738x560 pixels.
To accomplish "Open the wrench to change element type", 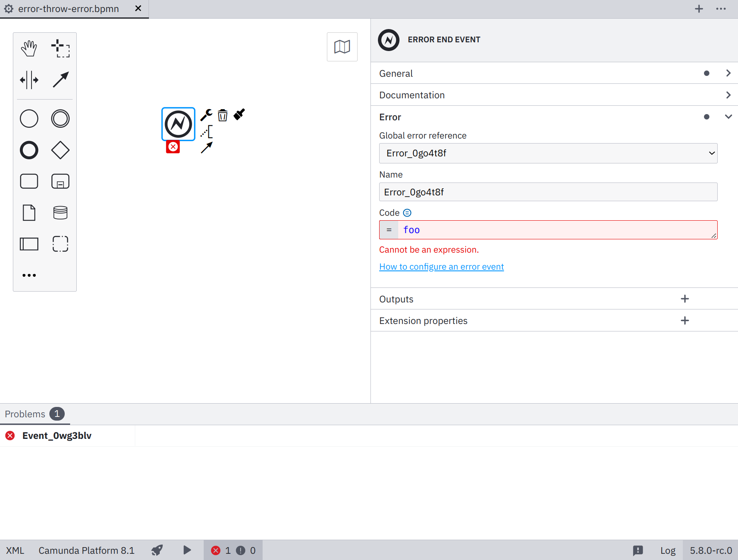I will [x=206, y=115].
